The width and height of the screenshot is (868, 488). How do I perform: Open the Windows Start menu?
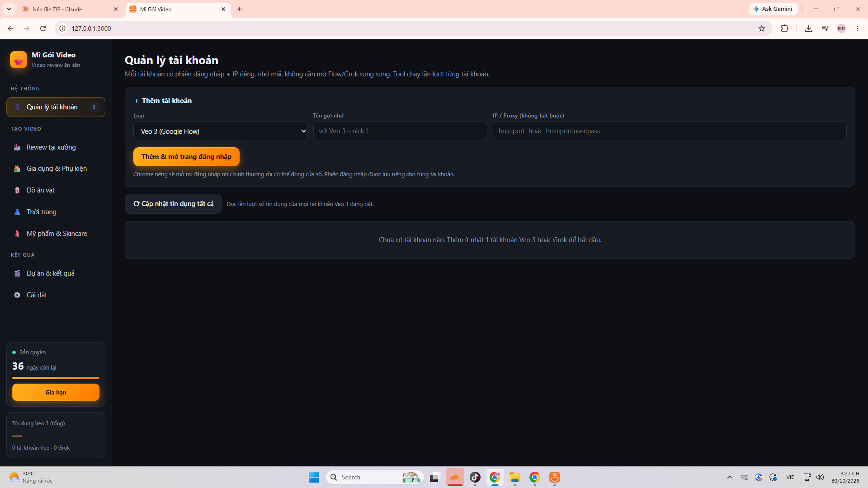point(314,477)
